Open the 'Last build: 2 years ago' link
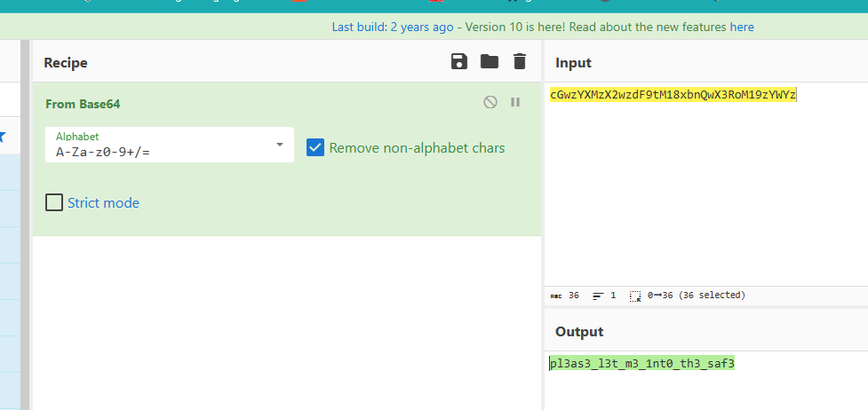This screenshot has width=868, height=410. [x=393, y=28]
